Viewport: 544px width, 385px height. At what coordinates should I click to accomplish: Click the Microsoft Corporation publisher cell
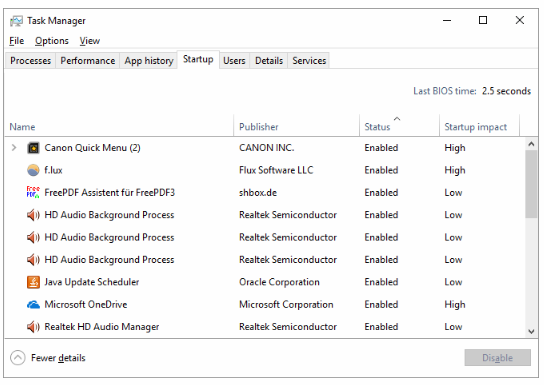point(286,305)
